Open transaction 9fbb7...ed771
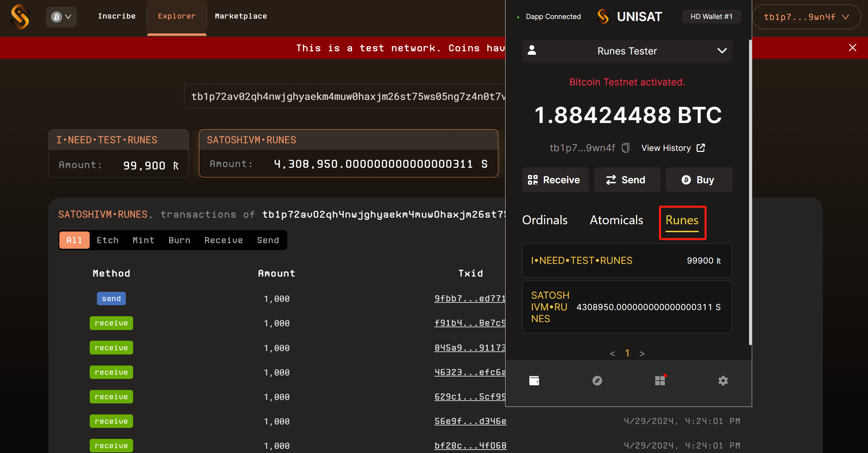Image resolution: width=868 pixels, height=453 pixels. coord(470,298)
